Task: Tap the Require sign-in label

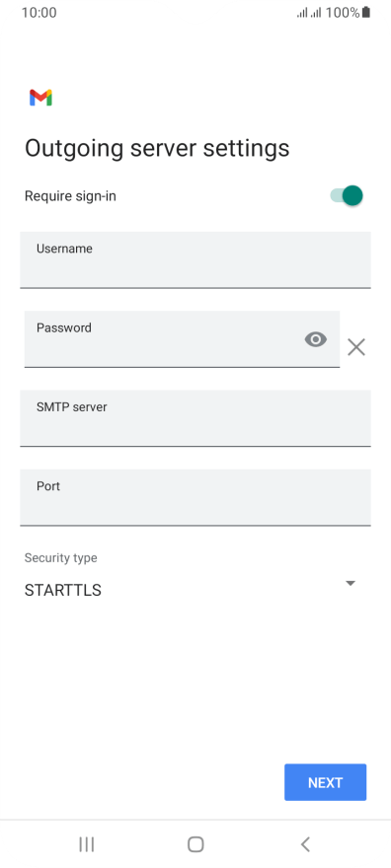Action: [70, 196]
